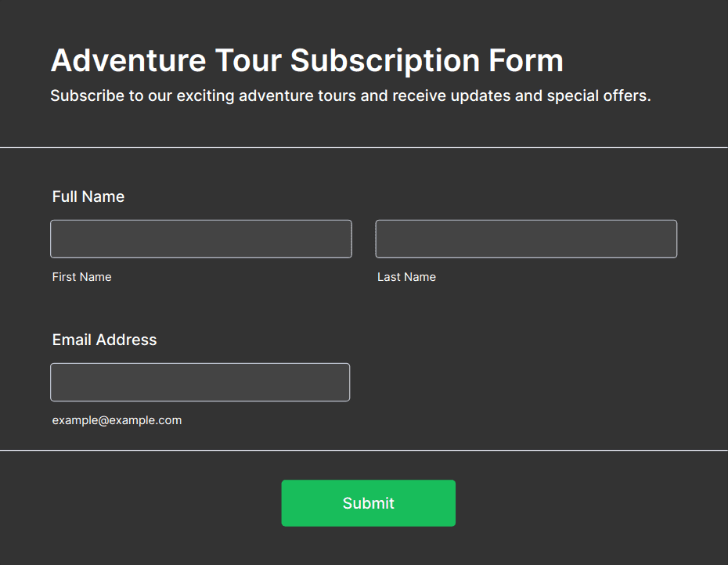This screenshot has height=565, width=728.
Task: Select the Email Address input field
Action: pyautogui.click(x=200, y=382)
